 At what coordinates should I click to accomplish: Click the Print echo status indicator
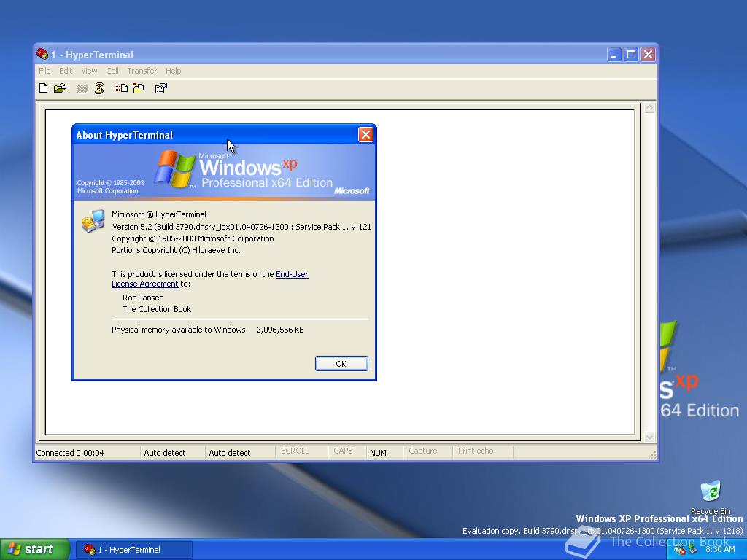coord(476,451)
